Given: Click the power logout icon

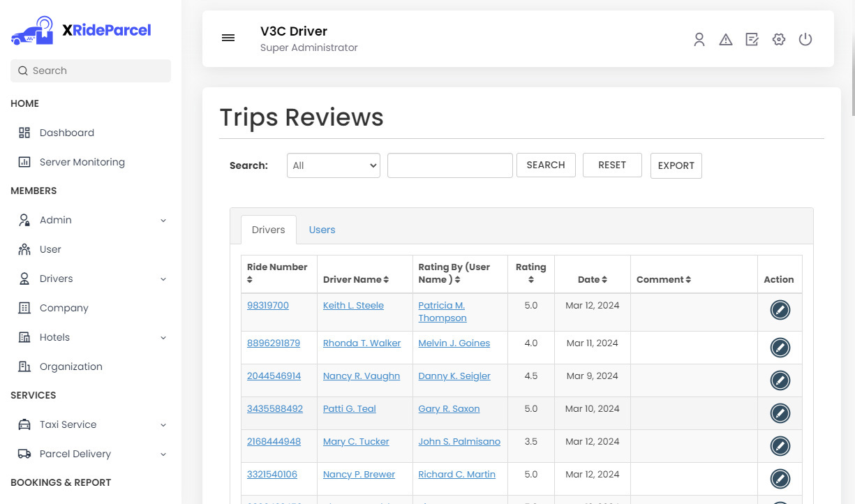Looking at the screenshot, I should pyautogui.click(x=805, y=40).
